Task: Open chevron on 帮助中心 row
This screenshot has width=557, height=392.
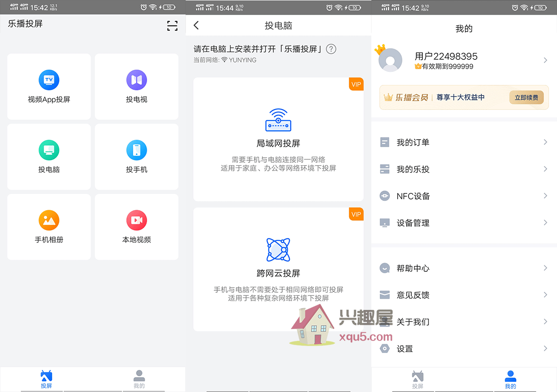Action: click(x=545, y=268)
